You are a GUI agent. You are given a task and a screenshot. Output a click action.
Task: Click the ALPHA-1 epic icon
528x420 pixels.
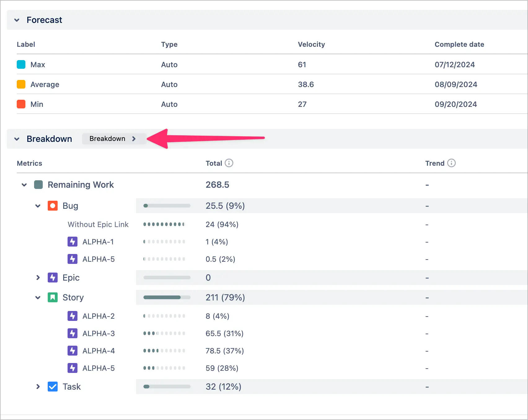(73, 242)
